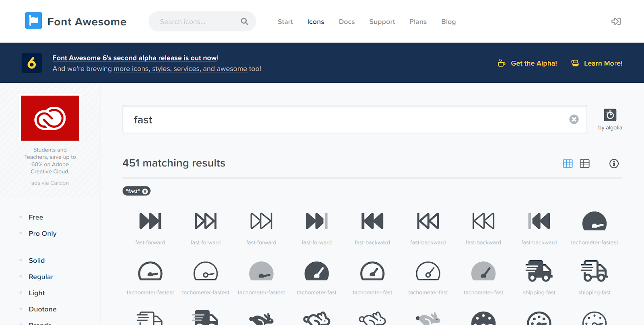Switch to table list view of results
Viewport: 644px width, 325px height.
click(x=584, y=164)
